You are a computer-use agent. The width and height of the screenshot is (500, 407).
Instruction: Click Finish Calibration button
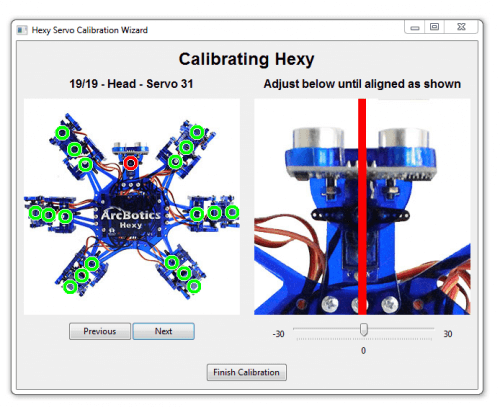pos(246,372)
